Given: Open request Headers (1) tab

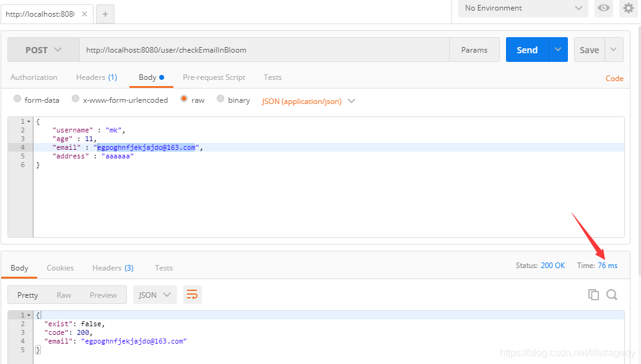Looking at the screenshot, I should click(97, 77).
